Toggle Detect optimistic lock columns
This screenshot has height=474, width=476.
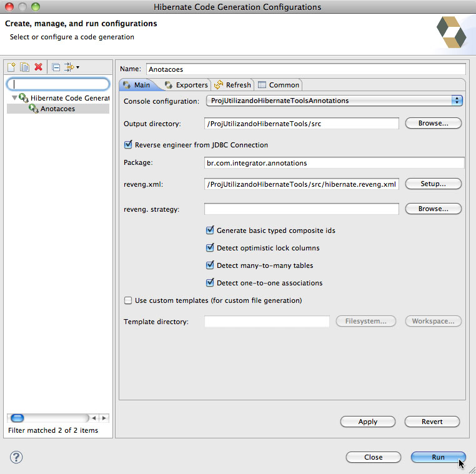pos(210,248)
